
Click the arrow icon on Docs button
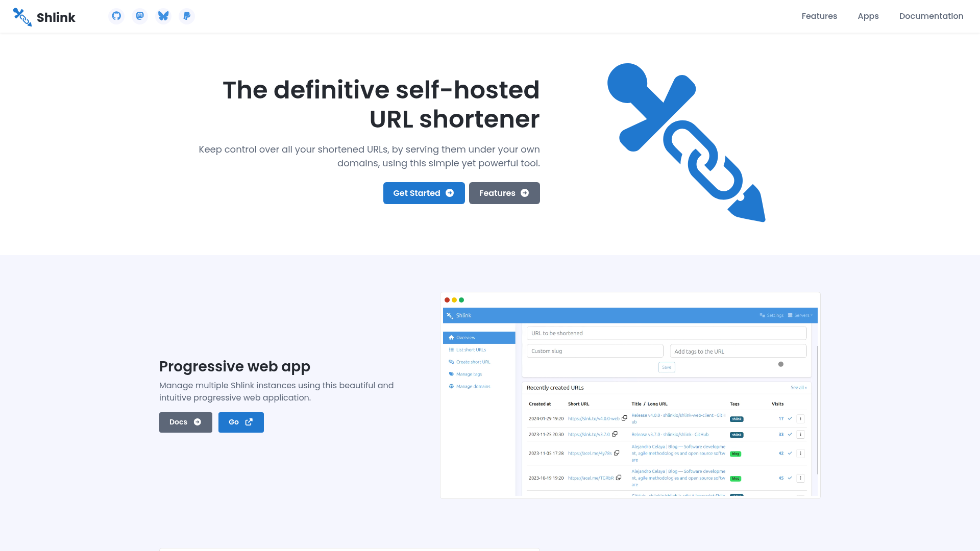198,422
